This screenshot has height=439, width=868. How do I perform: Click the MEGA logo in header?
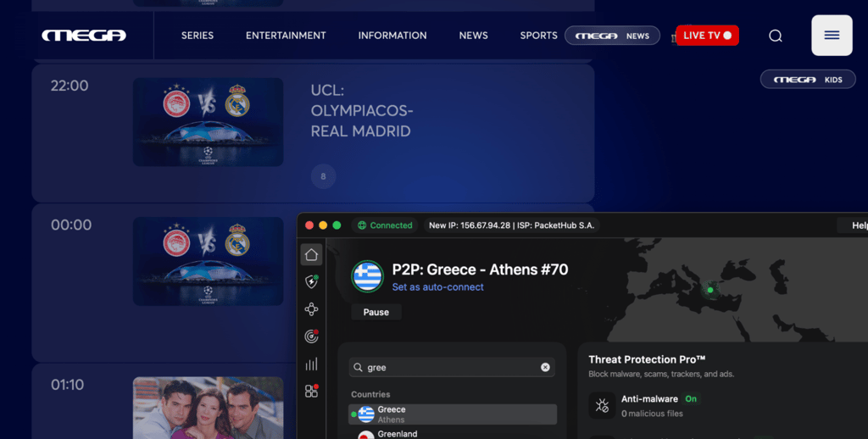(84, 36)
